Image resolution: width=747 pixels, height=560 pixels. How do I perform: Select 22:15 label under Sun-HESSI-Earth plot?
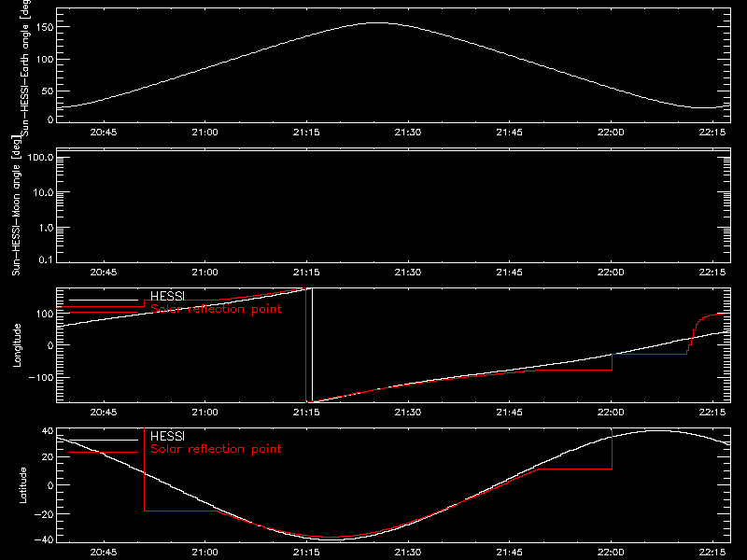(x=712, y=133)
